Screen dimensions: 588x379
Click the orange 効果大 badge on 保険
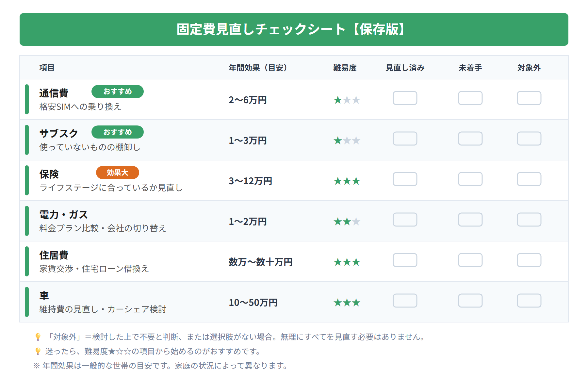[117, 173]
